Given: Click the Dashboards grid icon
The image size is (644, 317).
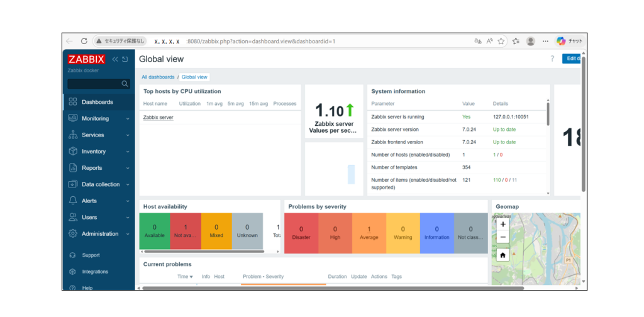Looking at the screenshot, I should click(x=73, y=102).
